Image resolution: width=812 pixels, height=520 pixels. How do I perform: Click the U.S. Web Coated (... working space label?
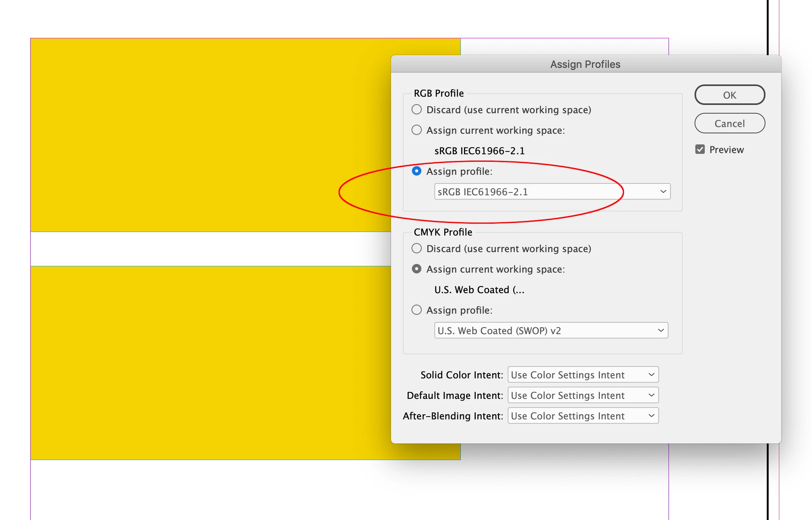[x=479, y=290]
